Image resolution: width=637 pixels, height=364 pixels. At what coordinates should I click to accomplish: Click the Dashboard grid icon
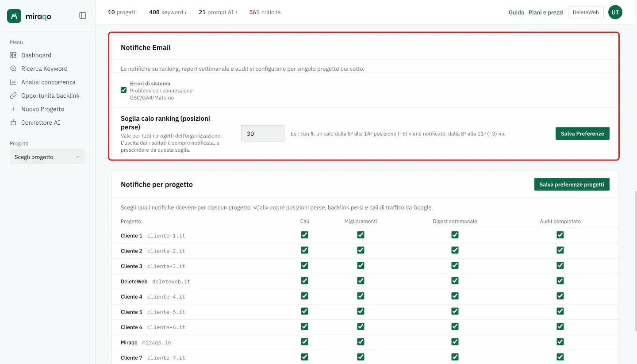[x=13, y=55]
